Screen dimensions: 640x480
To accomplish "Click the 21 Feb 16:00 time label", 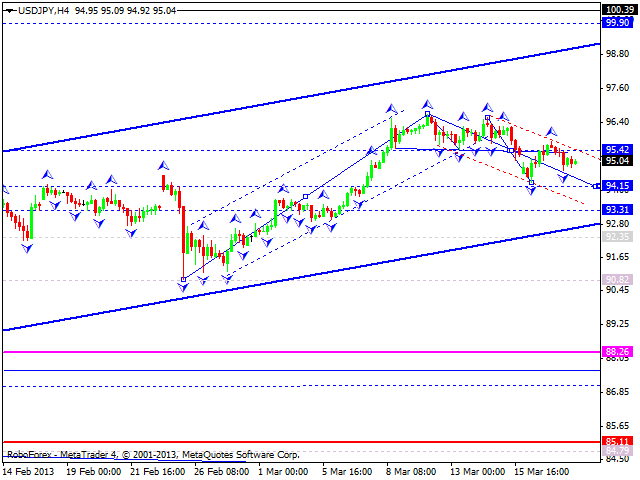I will 158,472.
